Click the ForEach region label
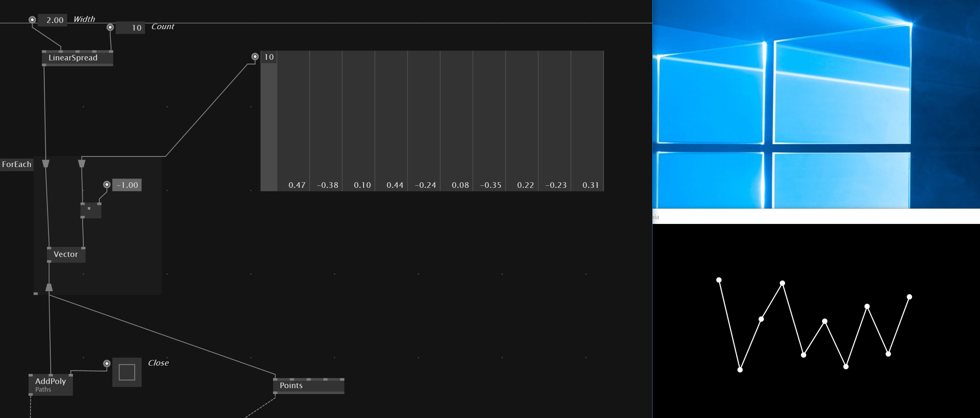The height and width of the screenshot is (418, 980). tap(16, 164)
